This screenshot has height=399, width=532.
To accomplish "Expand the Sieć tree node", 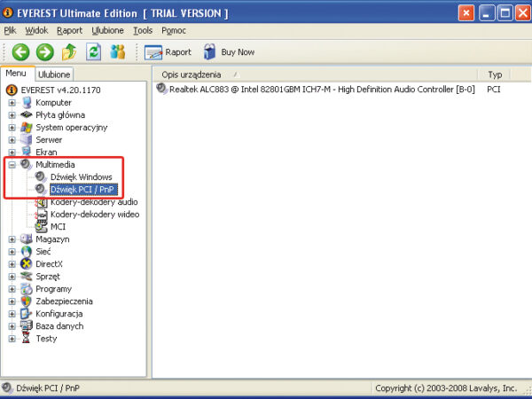I will point(12,252).
